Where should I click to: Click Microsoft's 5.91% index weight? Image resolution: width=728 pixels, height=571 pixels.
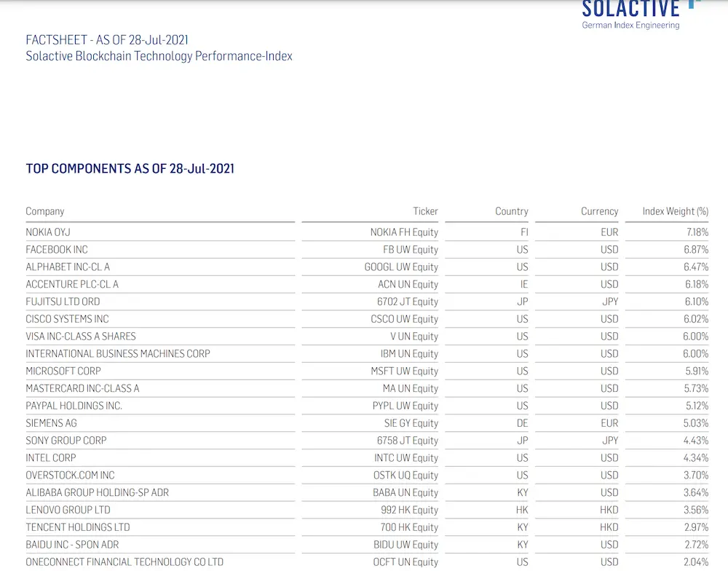coord(697,371)
